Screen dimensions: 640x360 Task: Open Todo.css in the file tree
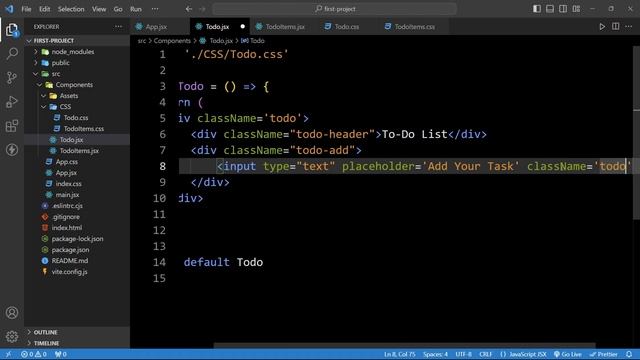[76, 118]
